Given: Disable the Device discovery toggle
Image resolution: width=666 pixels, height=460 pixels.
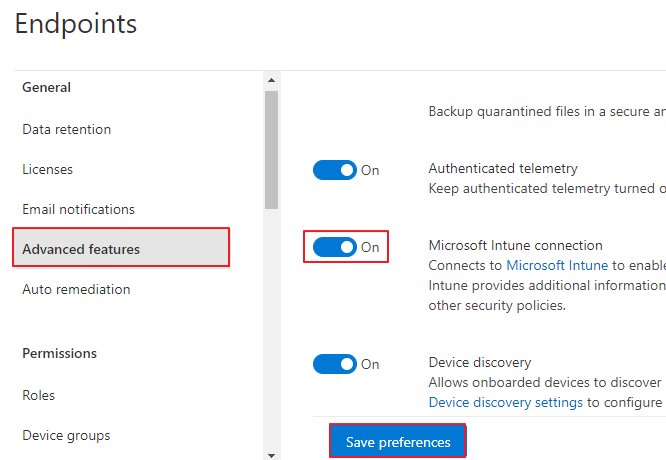Looking at the screenshot, I should point(335,364).
